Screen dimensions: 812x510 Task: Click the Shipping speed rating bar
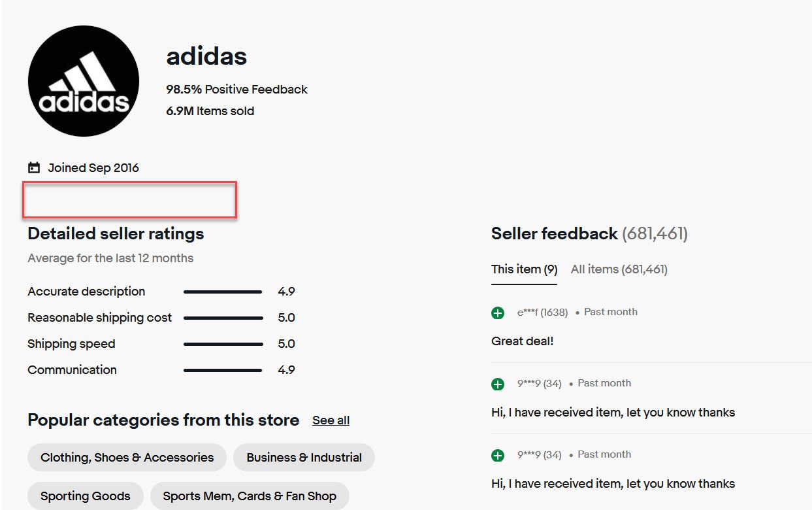(x=223, y=344)
